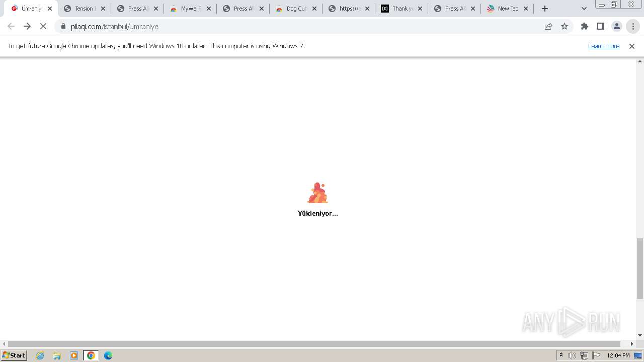Switch to the Ümraniye tab

(x=31, y=9)
